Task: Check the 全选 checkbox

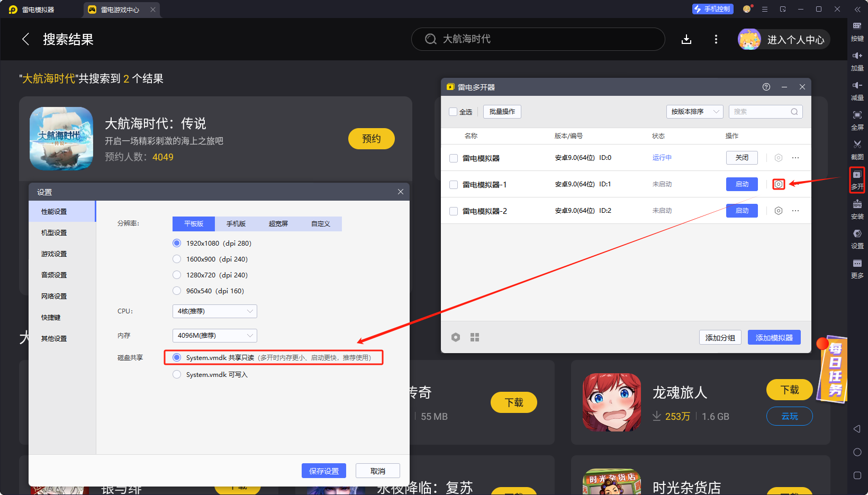Action: 453,112
